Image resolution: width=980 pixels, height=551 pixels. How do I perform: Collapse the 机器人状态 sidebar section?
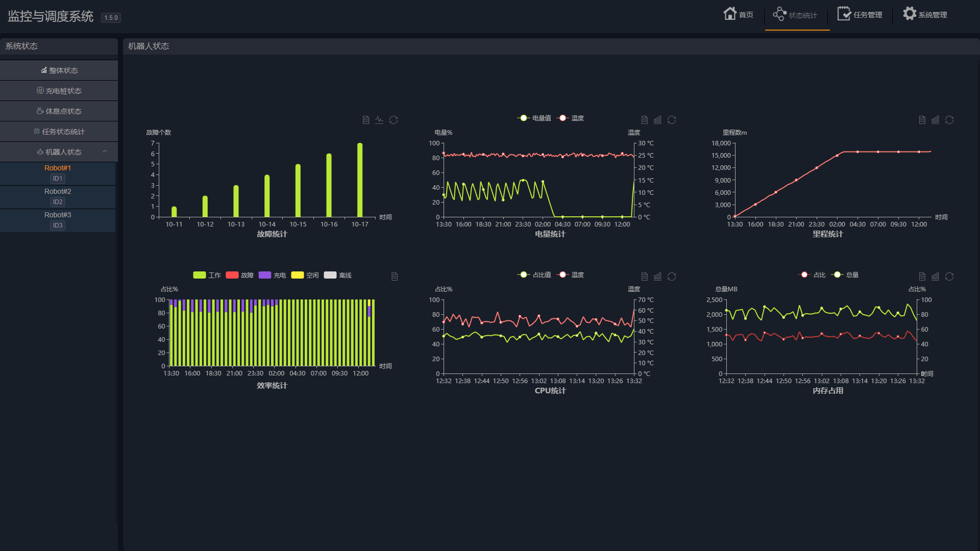click(x=105, y=152)
